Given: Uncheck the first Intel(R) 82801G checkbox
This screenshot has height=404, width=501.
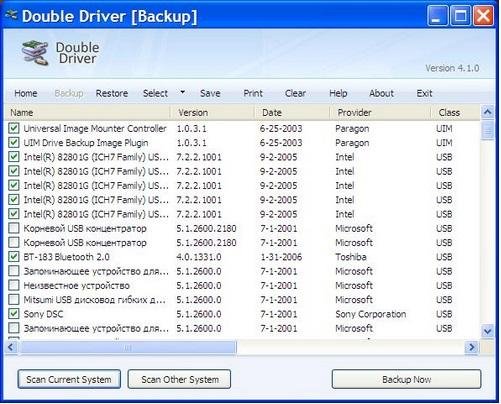Looking at the screenshot, I should (14, 157).
